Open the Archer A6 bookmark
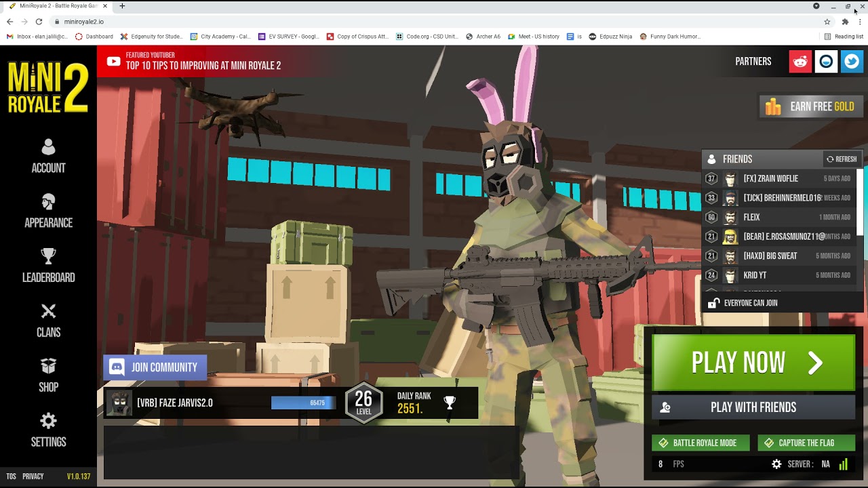 pos(483,37)
